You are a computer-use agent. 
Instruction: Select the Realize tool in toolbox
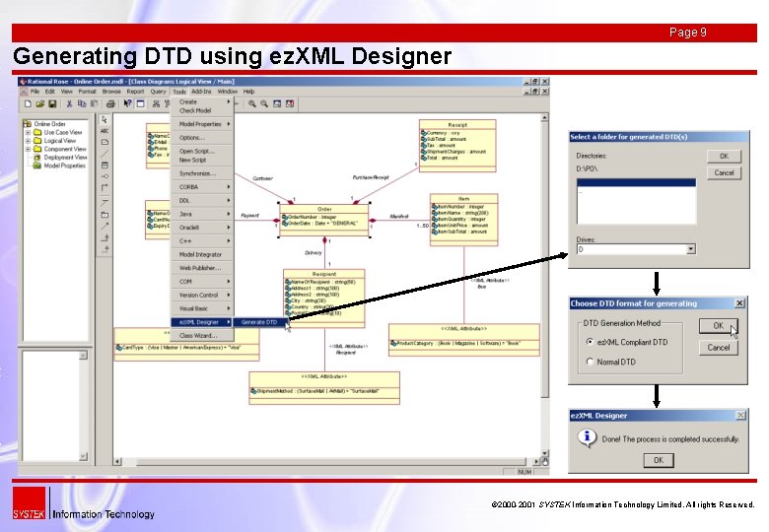point(105,249)
